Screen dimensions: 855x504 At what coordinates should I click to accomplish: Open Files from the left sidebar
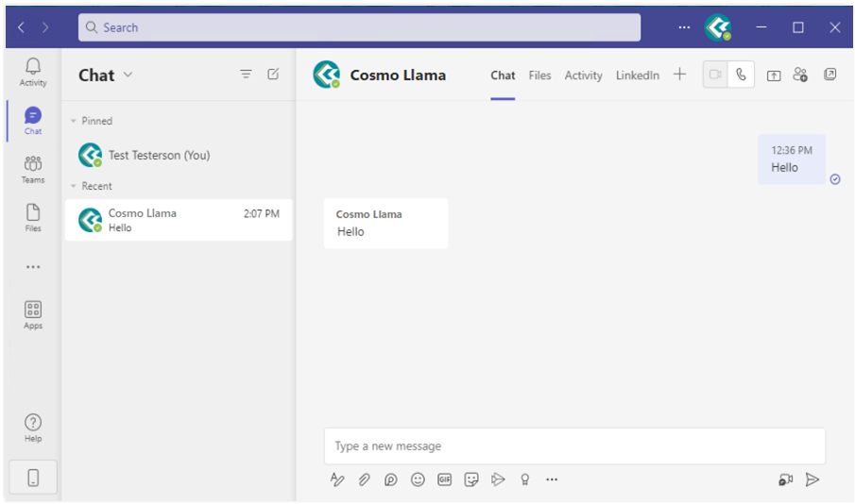pyautogui.click(x=33, y=217)
